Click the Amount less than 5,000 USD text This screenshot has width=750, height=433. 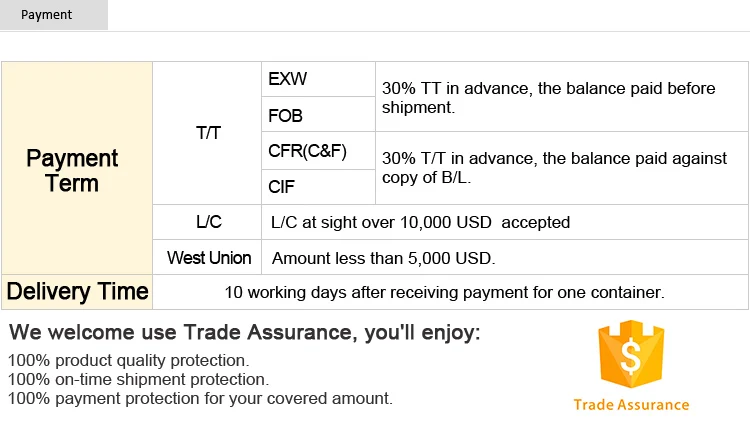tap(384, 258)
